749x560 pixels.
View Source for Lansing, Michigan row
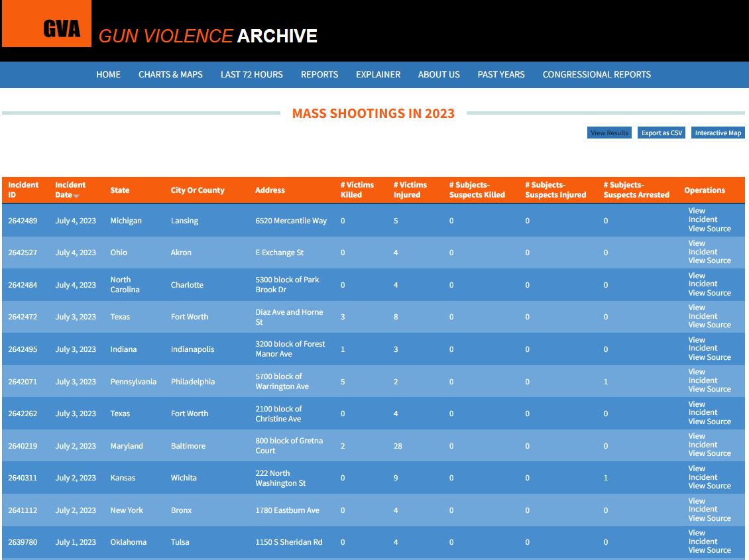click(709, 229)
